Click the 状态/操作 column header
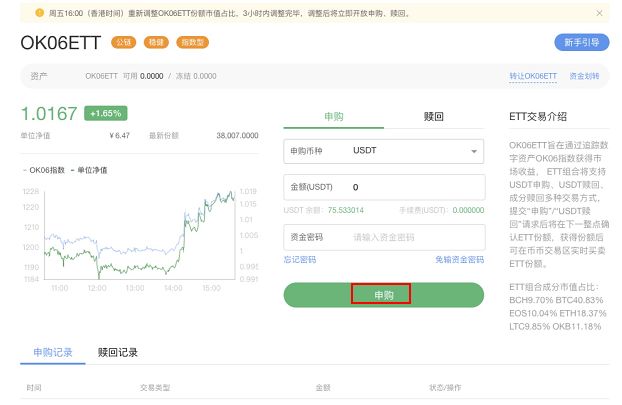 coord(445,388)
